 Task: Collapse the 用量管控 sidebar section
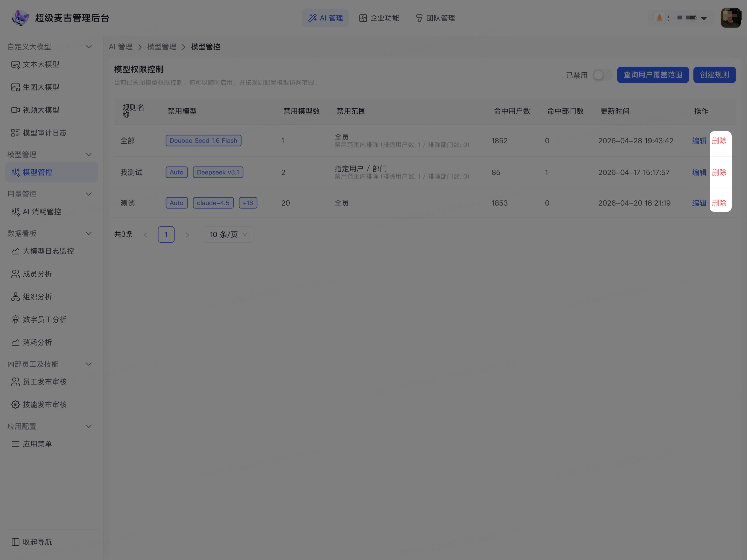pyautogui.click(x=89, y=194)
